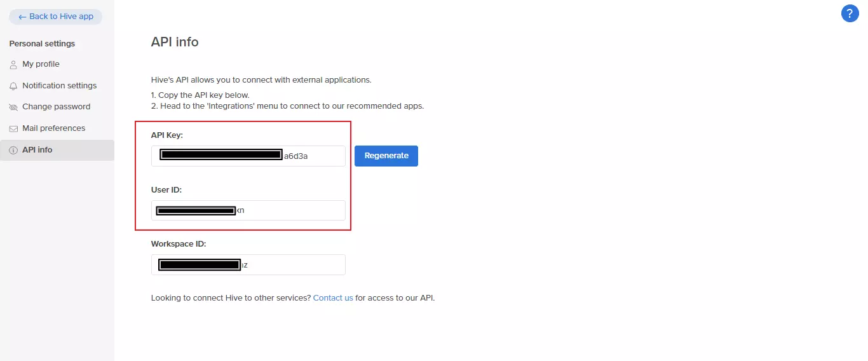Return via the Back to Hive app button
The width and height of the screenshot is (868, 361).
pyautogui.click(x=55, y=17)
